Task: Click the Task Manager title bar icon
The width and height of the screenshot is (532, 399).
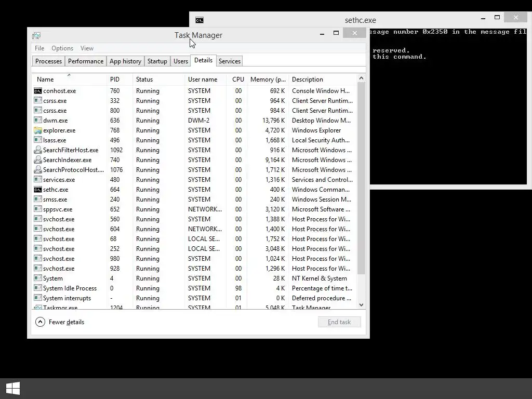Action: 36,35
